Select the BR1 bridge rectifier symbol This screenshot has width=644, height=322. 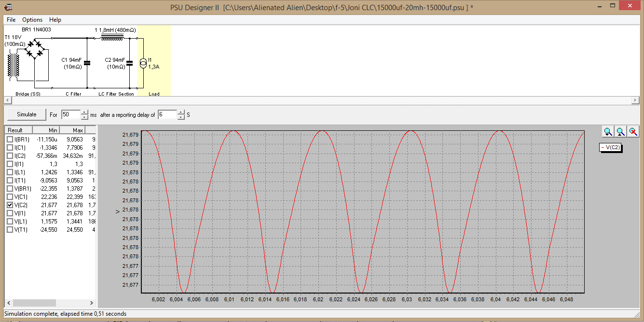tap(35, 49)
